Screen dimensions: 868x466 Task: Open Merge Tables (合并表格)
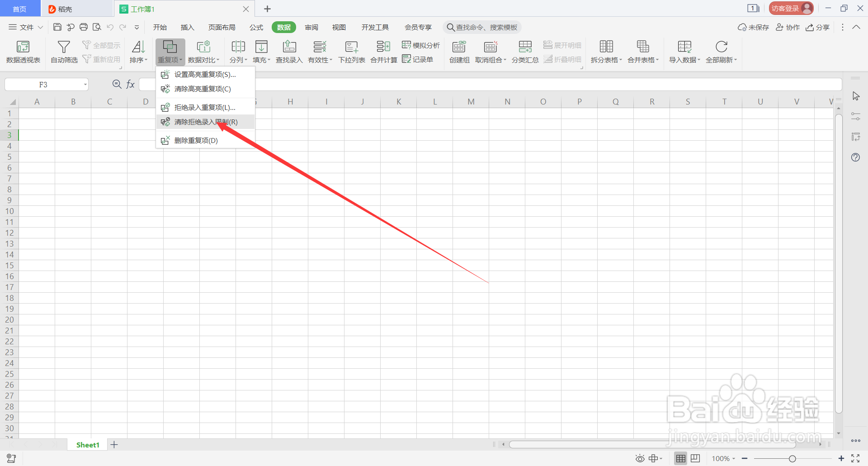643,52
